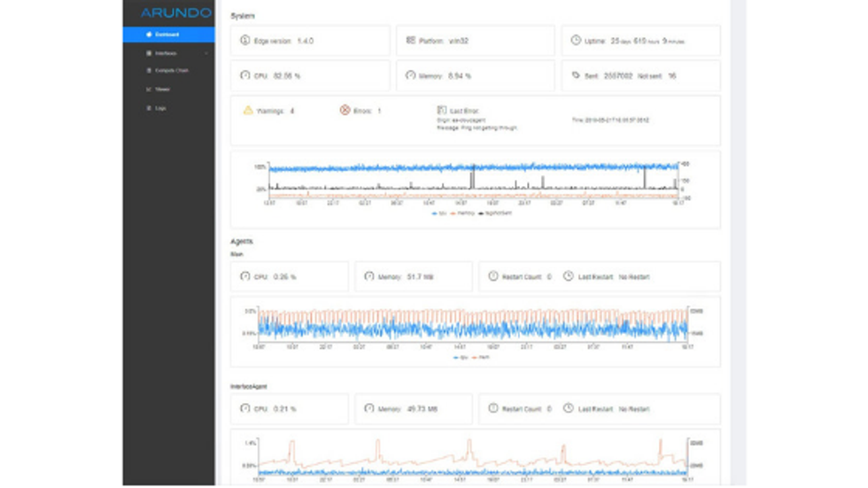Click the Edge version info icon
Screen dimensions: 868x488
(x=245, y=41)
